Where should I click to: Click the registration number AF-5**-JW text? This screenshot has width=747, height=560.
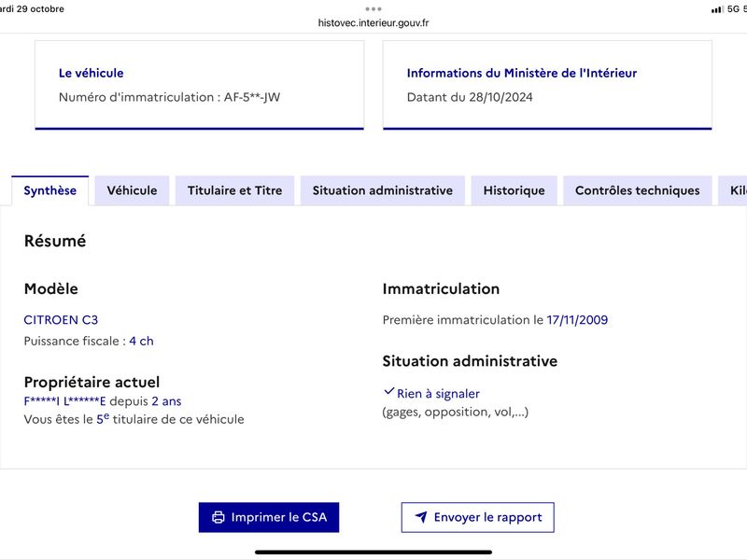click(252, 97)
